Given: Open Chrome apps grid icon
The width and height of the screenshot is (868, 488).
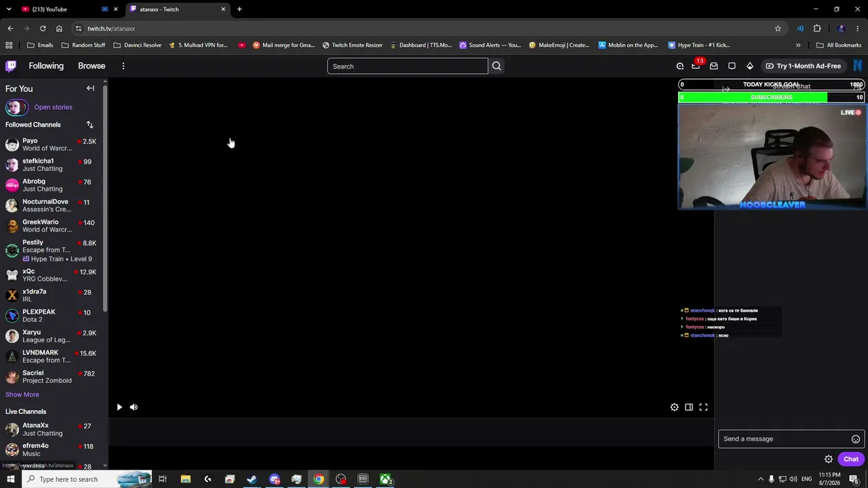Looking at the screenshot, I should 9,45.
